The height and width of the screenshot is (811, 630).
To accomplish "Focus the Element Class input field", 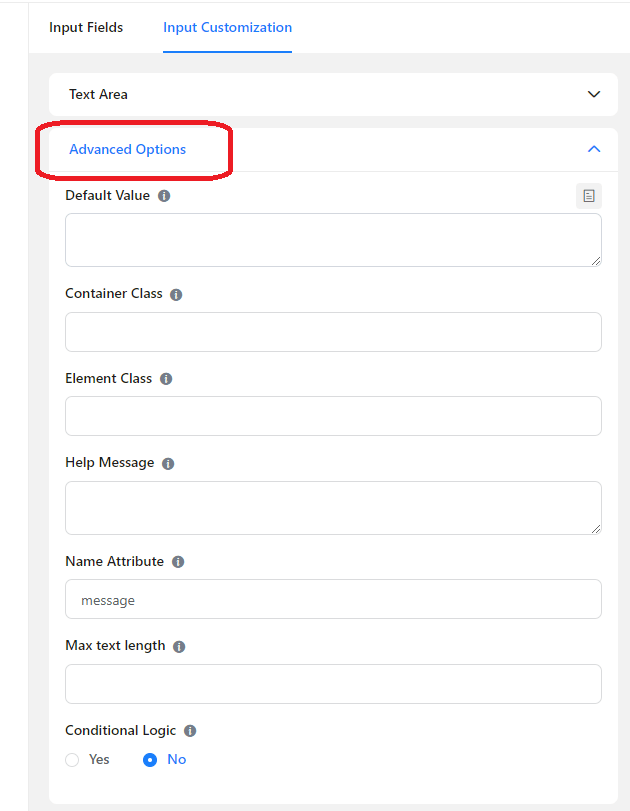I will pos(333,416).
